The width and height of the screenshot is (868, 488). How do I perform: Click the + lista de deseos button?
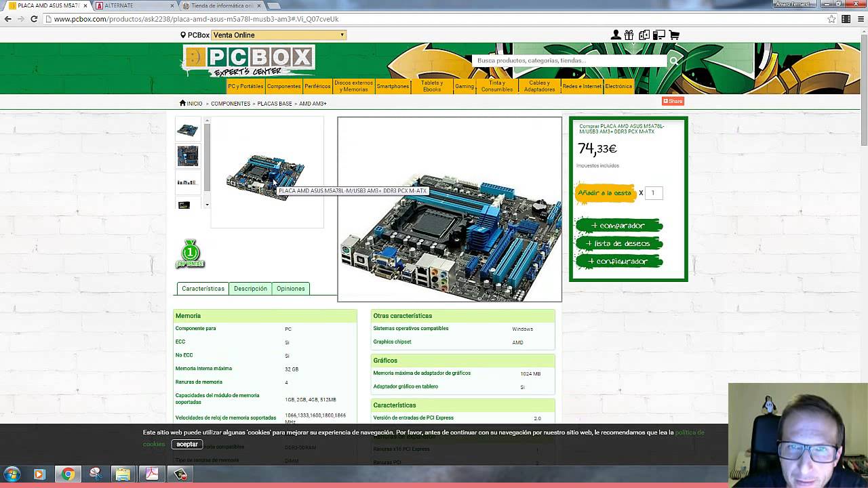coord(618,243)
